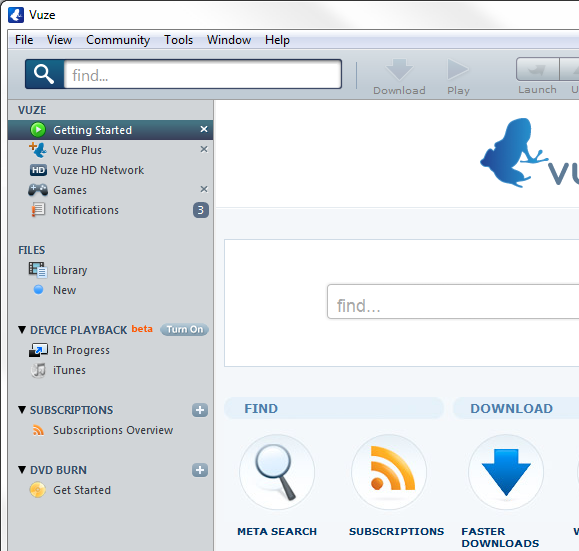Open iTunes under Device Playback
The height and width of the screenshot is (551, 579).
(x=110, y=370)
